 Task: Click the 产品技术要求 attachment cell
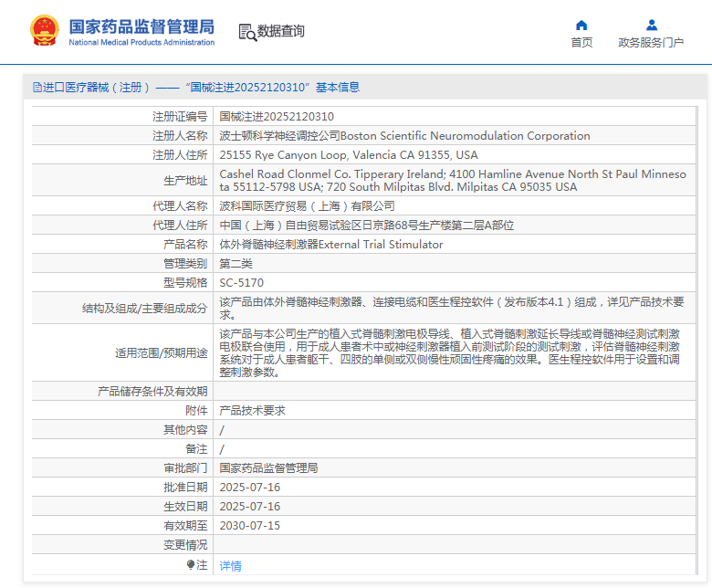click(252, 411)
